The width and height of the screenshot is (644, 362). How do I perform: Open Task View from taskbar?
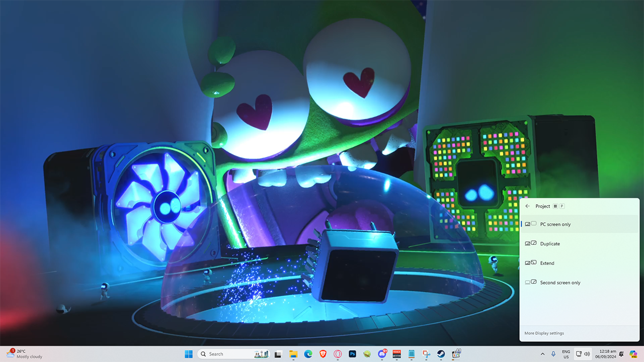pos(278,354)
